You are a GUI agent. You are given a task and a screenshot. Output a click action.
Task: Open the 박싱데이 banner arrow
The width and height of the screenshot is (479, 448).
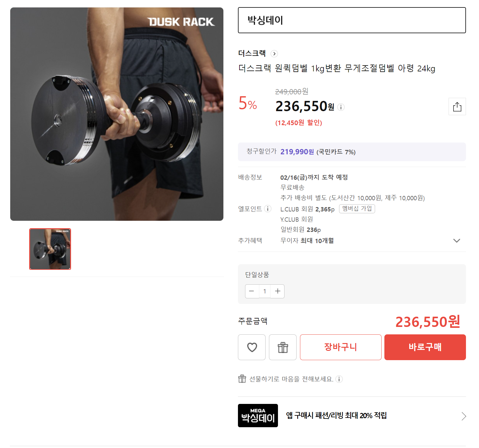(x=463, y=416)
